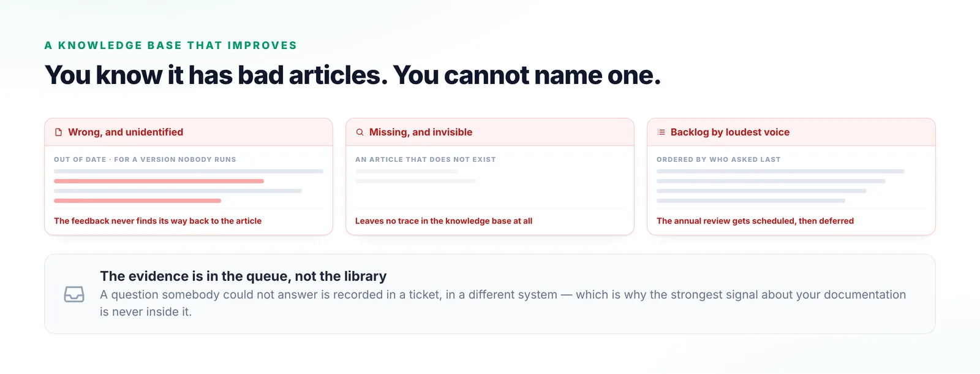This screenshot has width=980, height=374.
Task: Click 'ORDERED BY WHO ASKED LAST' label
Action: click(x=718, y=159)
